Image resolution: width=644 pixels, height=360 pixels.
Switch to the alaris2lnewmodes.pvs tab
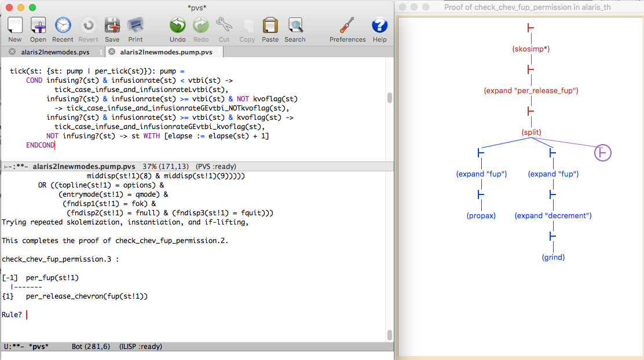click(x=52, y=52)
